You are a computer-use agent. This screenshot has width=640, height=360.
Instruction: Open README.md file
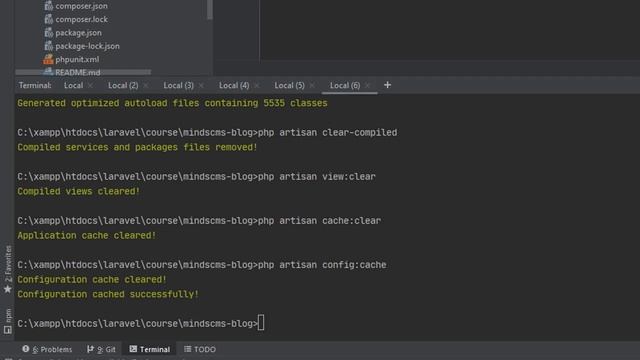tap(78, 72)
